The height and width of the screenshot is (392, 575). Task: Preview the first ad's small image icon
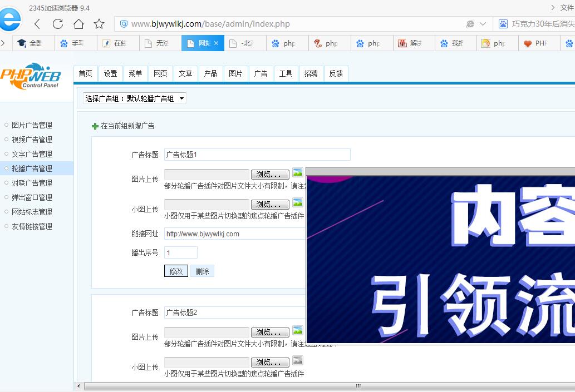[298, 203]
